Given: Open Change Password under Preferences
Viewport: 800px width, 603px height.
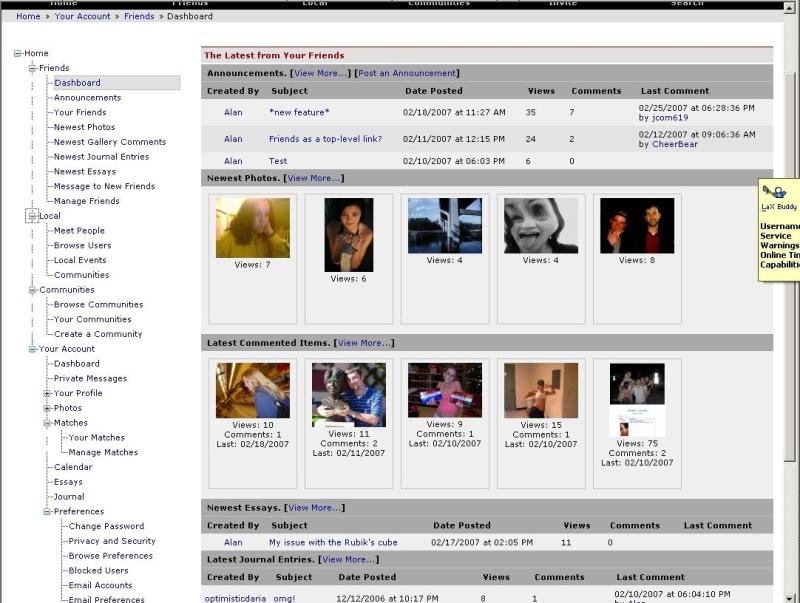Looking at the screenshot, I should coord(106,526).
